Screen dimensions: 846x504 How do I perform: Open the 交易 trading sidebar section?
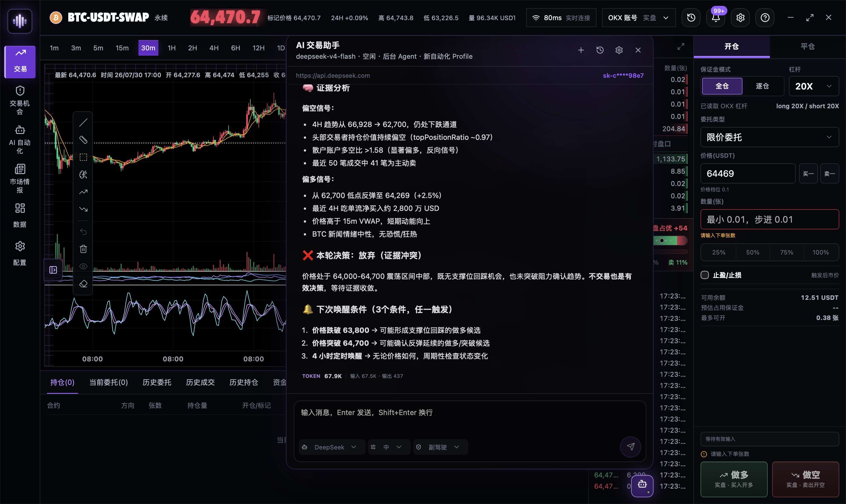(20, 62)
